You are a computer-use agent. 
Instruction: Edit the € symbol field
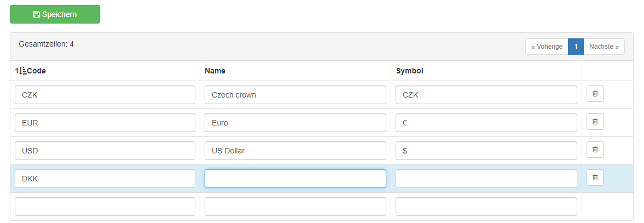(x=486, y=123)
